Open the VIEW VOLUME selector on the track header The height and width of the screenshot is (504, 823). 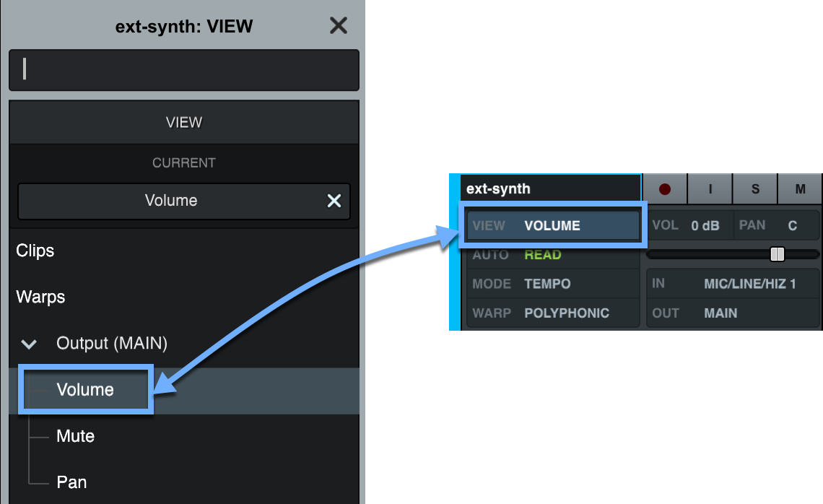click(552, 225)
